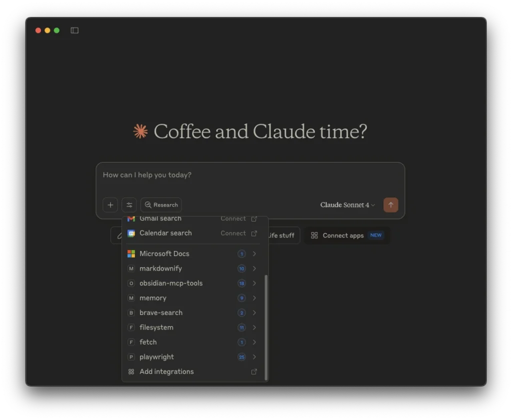Maximize the window with the green button
512x420 pixels.
click(56, 30)
